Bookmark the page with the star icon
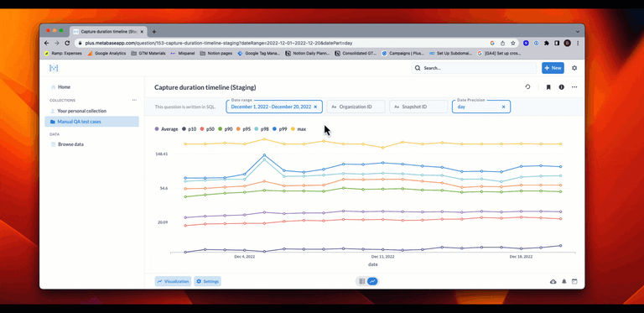Image resolution: width=644 pixels, height=313 pixels. 513,43
